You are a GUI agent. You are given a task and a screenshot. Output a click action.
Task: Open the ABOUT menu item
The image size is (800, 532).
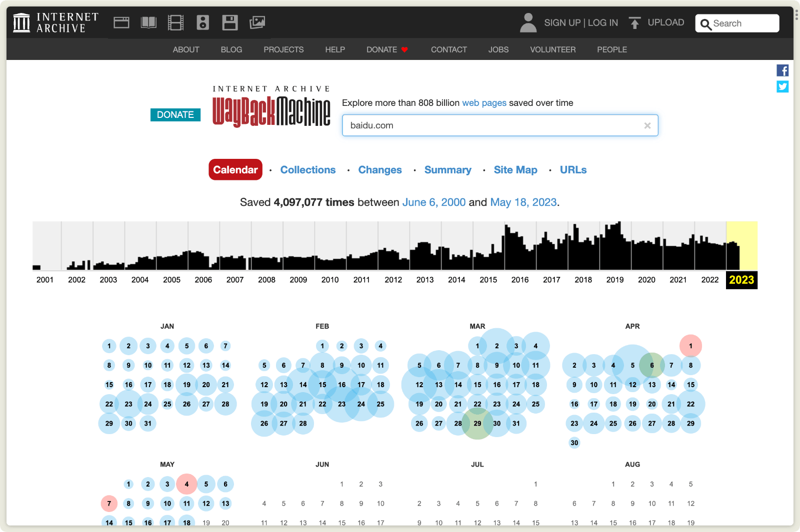click(186, 49)
